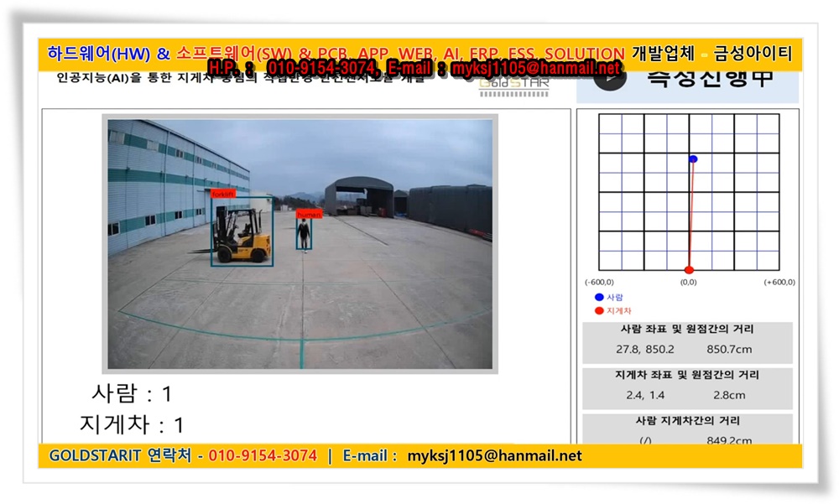
Task: Click the bottom phone number 010-9154-3074
Action: (x=263, y=456)
